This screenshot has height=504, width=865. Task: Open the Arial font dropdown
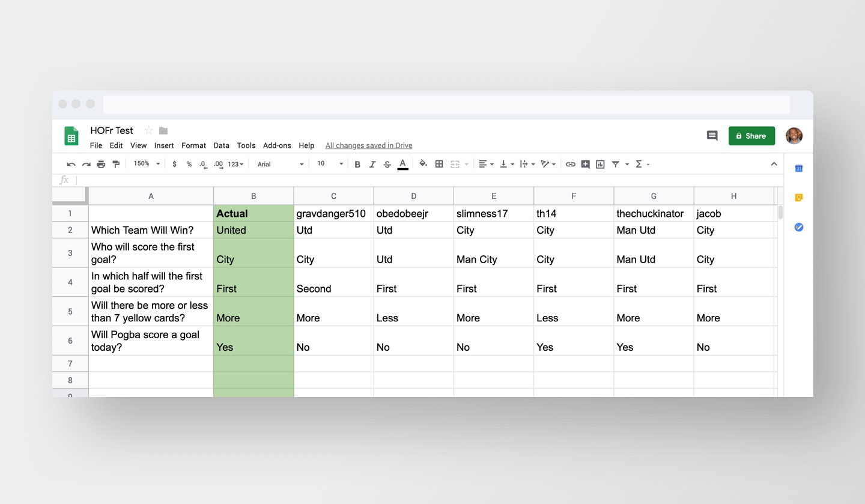click(280, 164)
